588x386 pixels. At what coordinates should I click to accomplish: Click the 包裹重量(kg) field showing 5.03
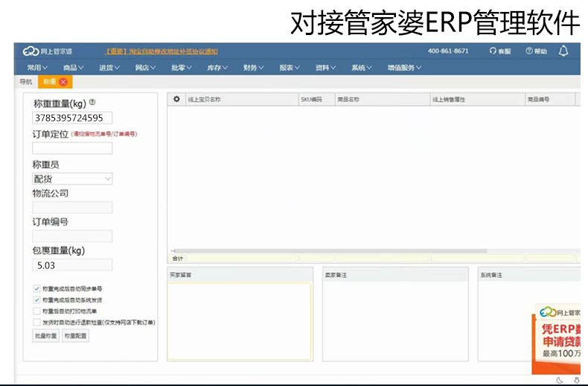72,265
